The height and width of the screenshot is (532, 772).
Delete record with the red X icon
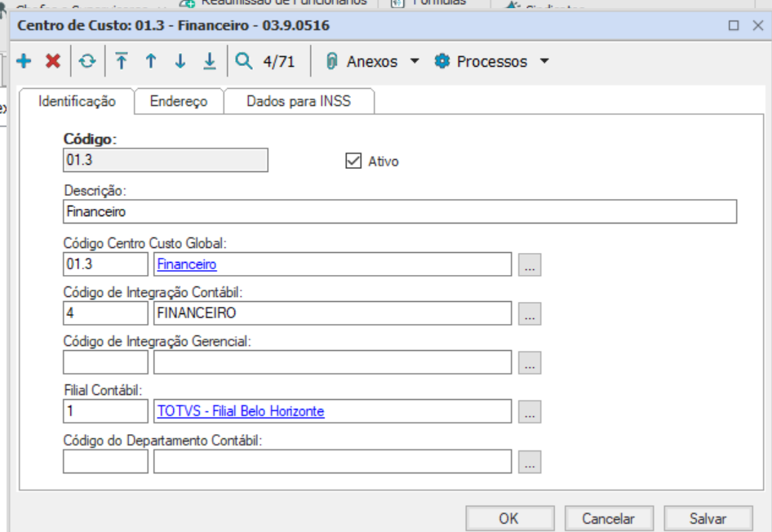53,61
